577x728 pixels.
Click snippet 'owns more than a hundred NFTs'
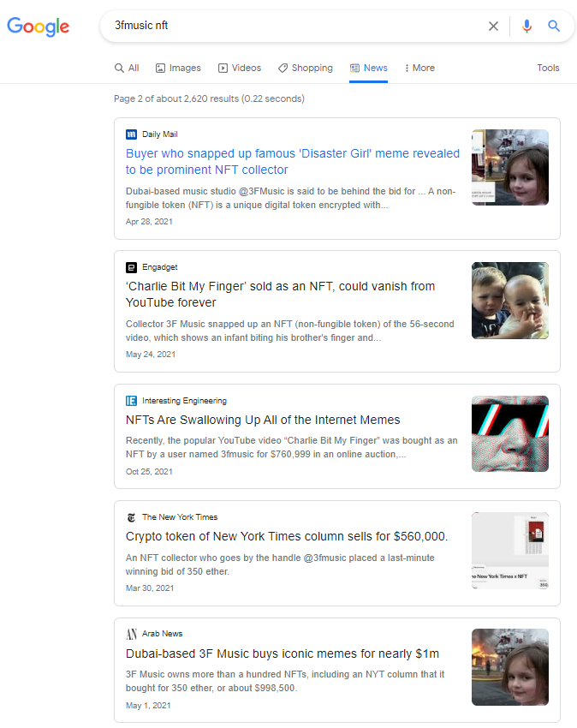tap(284, 681)
